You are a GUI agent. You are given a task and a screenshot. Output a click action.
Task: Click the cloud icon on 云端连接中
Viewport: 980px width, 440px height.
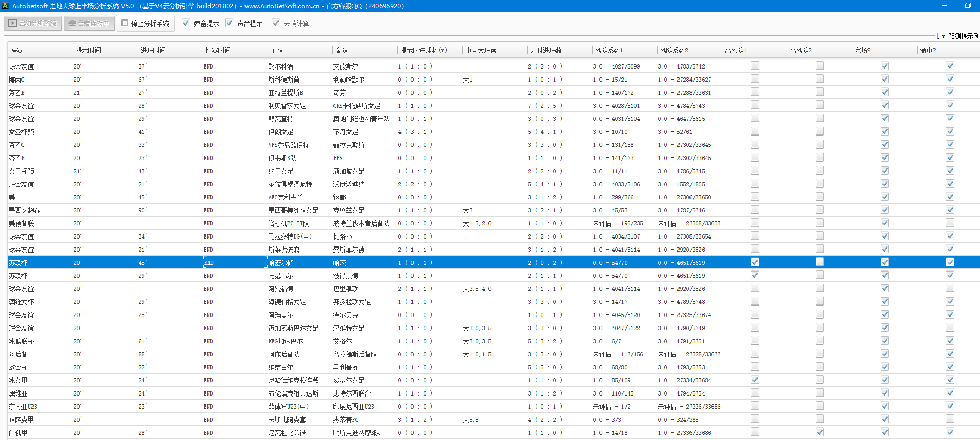coord(72,24)
